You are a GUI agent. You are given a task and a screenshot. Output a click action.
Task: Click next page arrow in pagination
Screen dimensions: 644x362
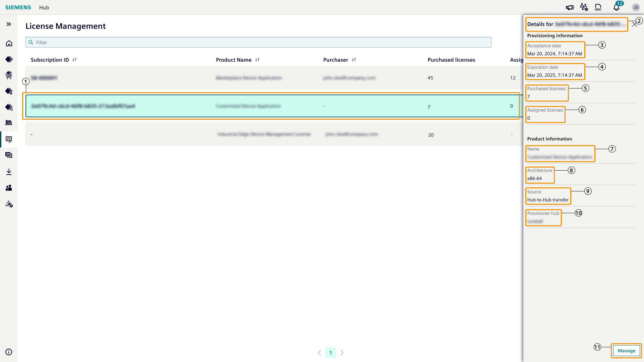click(x=342, y=353)
